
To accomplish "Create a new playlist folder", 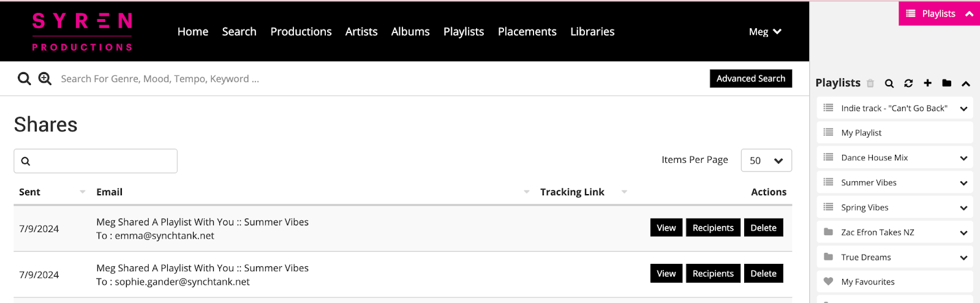I will click(947, 83).
